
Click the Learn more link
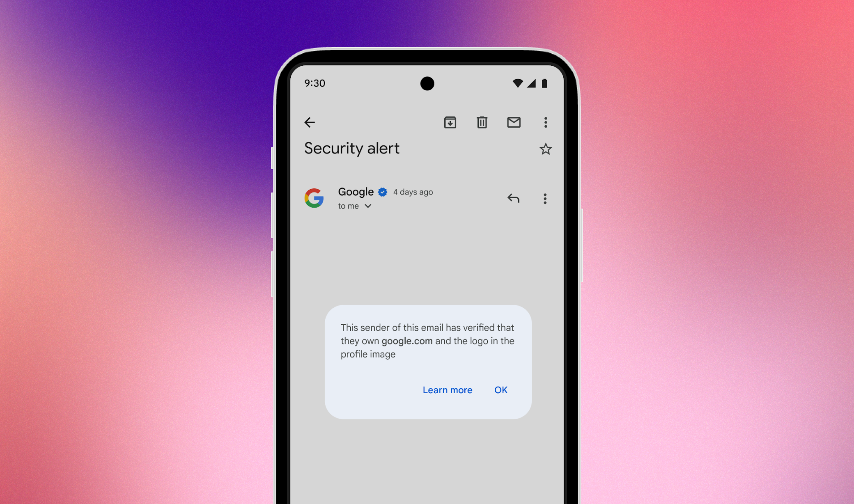448,390
